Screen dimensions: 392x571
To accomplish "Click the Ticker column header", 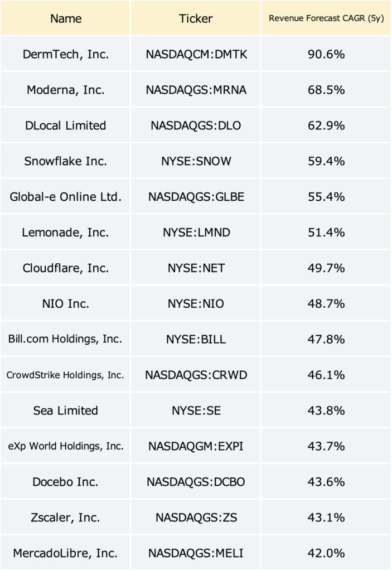I will click(x=196, y=18).
